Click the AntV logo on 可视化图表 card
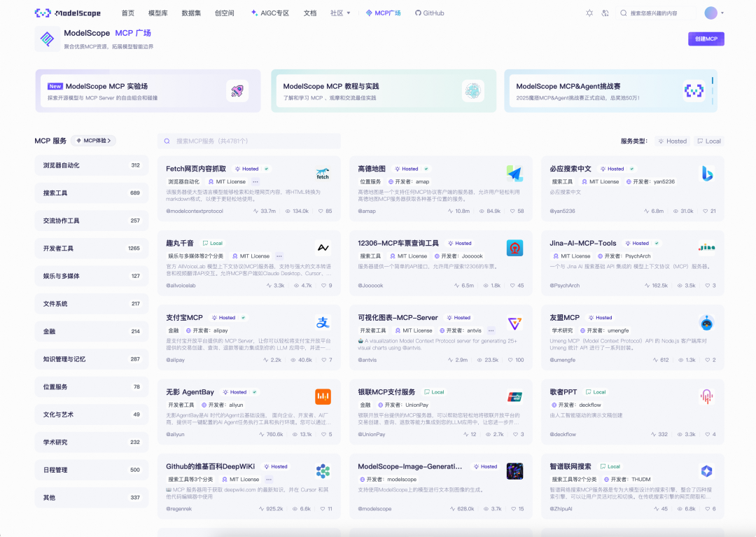756x537 pixels. click(x=514, y=323)
